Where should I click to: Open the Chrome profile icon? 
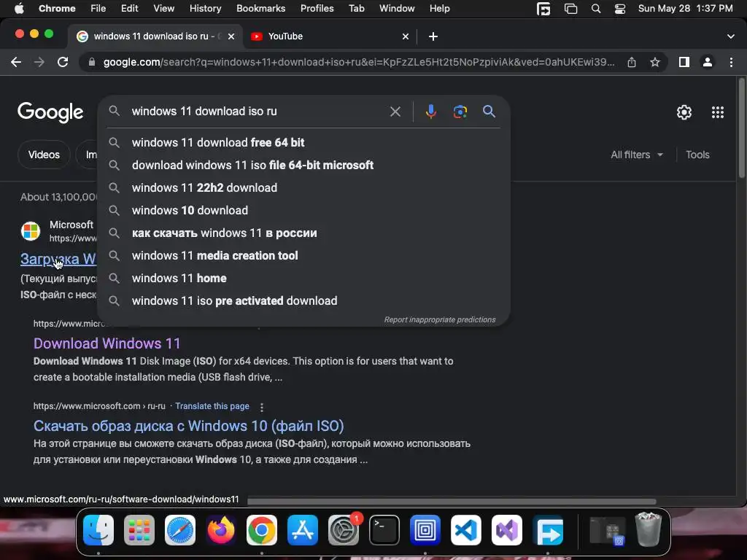coord(708,62)
